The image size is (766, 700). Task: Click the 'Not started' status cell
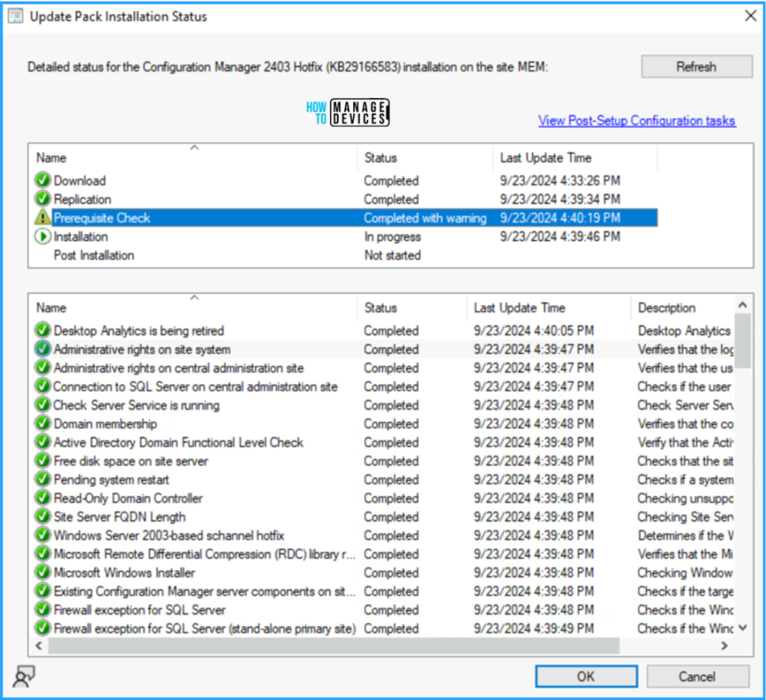[392, 255]
